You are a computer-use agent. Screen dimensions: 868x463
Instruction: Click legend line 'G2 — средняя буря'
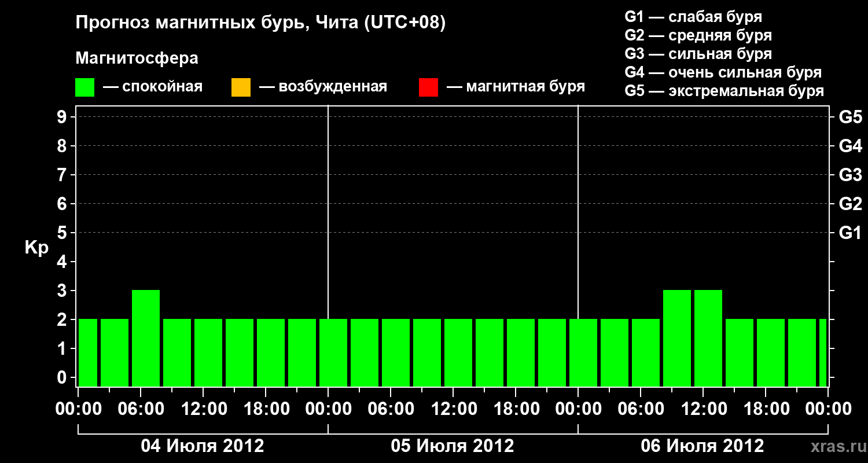pos(698,35)
